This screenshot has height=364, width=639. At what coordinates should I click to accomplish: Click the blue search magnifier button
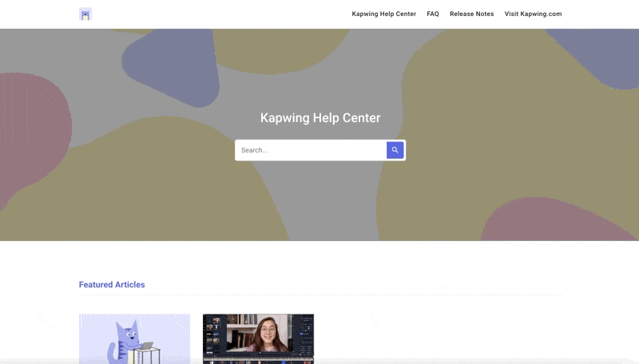[x=395, y=150]
